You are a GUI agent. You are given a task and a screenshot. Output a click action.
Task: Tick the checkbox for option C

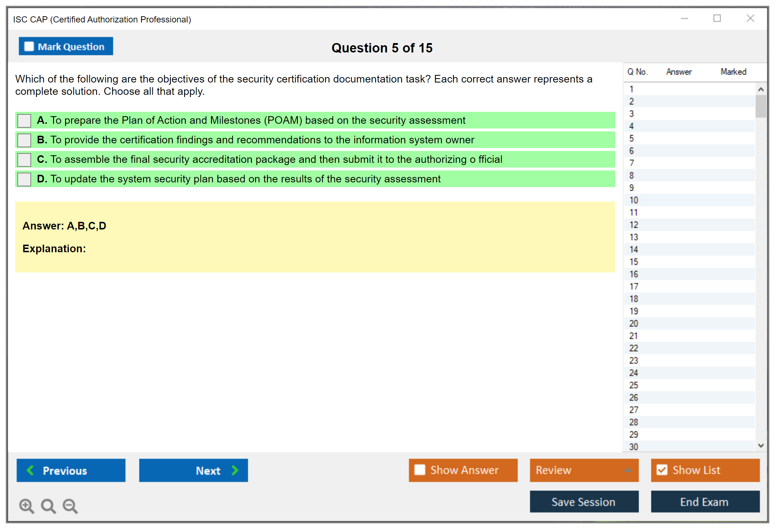pyautogui.click(x=24, y=160)
